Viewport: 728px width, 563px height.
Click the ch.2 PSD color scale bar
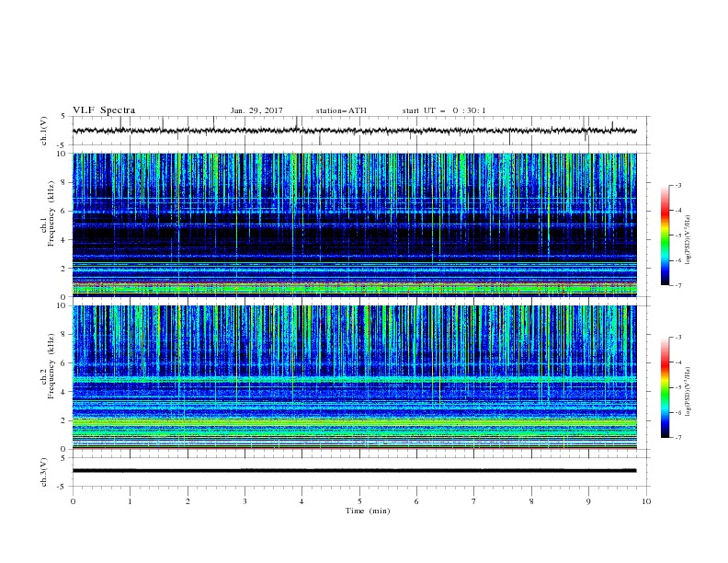point(665,387)
